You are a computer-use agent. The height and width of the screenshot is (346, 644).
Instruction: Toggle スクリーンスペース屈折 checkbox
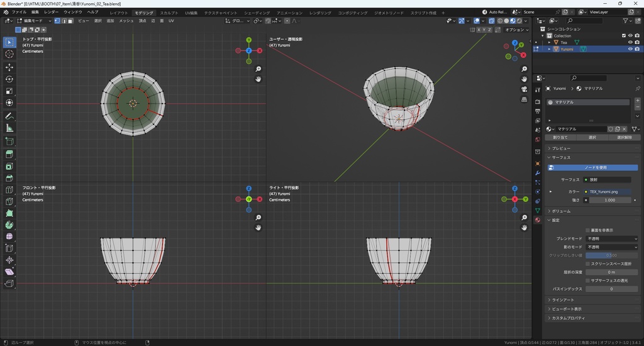click(587, 264)
